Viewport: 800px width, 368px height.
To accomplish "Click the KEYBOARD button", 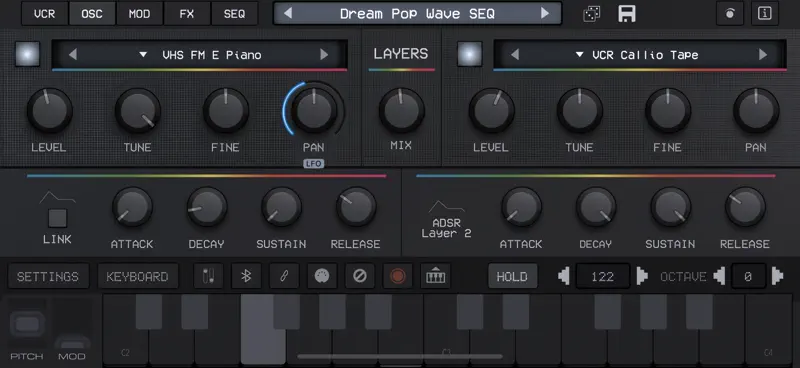I will pos(138,277).
